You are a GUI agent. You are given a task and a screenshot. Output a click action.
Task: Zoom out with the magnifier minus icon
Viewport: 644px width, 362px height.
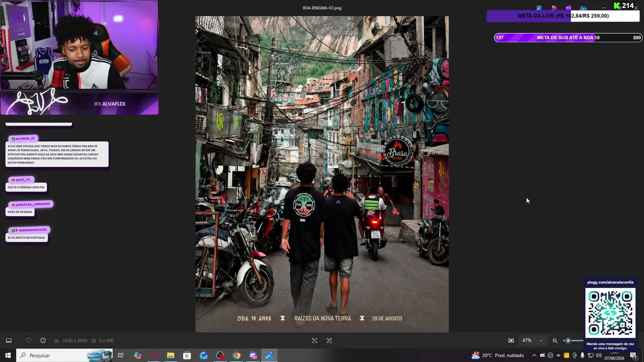(555, 340)
